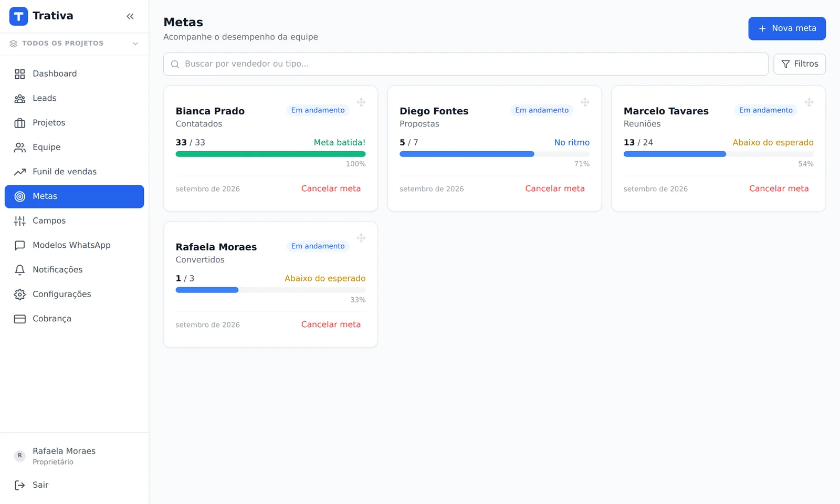Click the drag icon on Rafaela Moraes card

coord(361,238)
